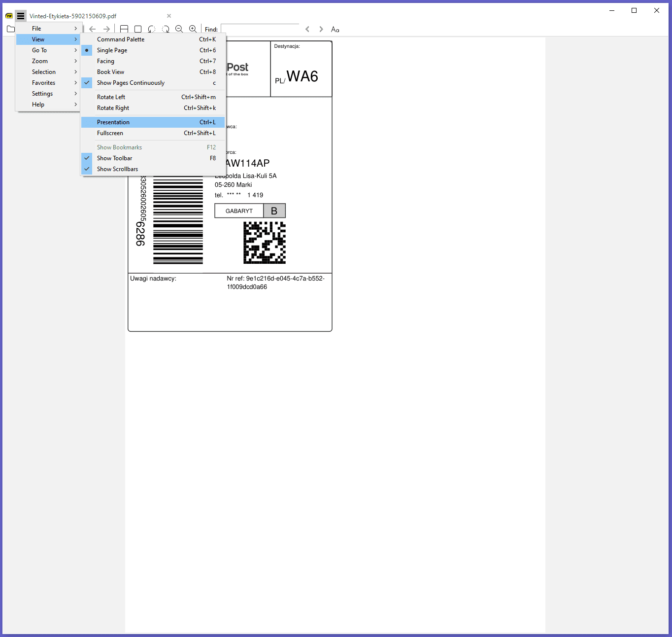Close the SumatraPDF window
The image size is (672, 637).
(x=657, y=10)
